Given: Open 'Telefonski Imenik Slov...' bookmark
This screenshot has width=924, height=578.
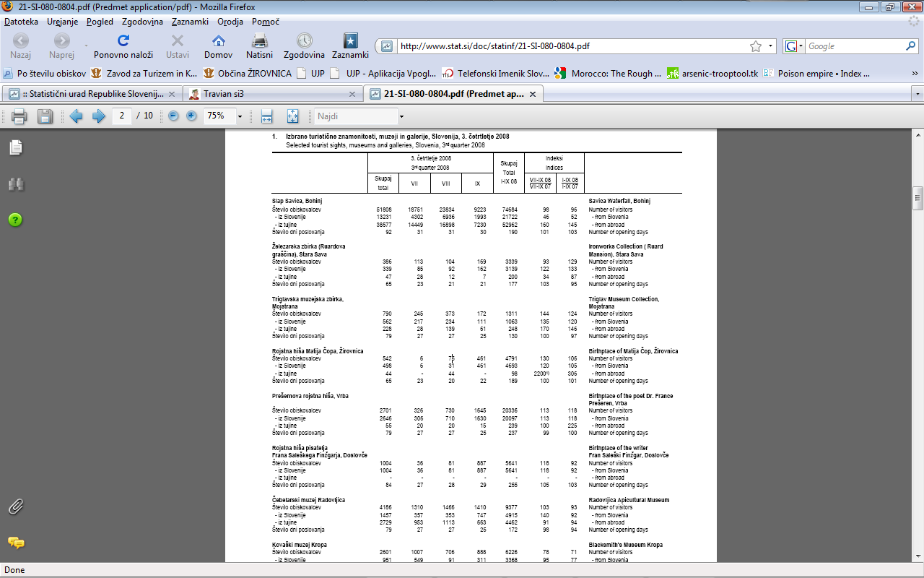Looking at the screenshot, I should (x=496, y=73).
